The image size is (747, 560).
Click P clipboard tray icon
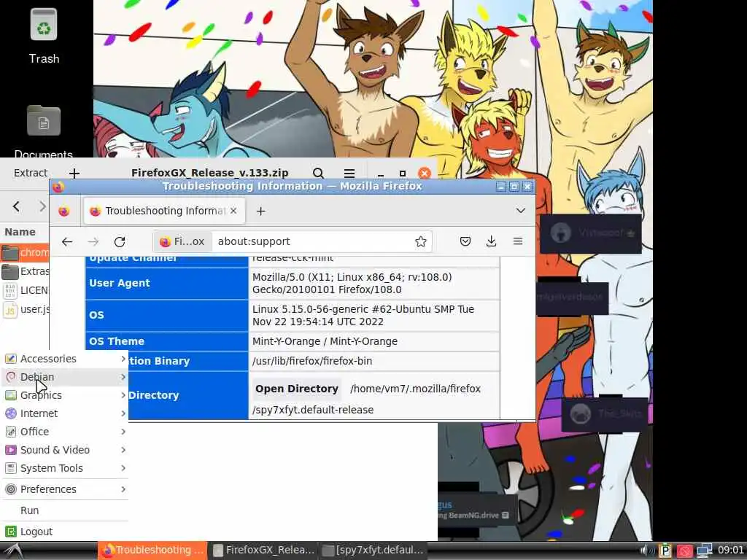[665, 551]
